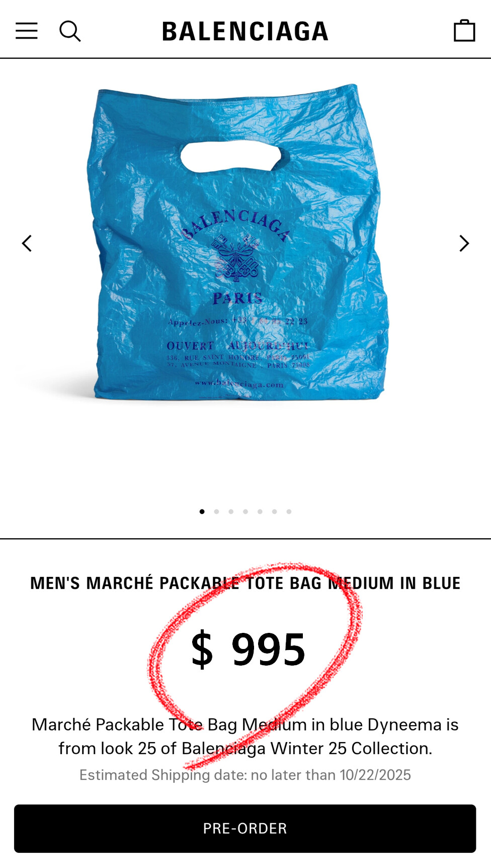Click the product title Men's Marché Packable Tote
Viewport: 491px width, 868px height.
pos(245,583)
